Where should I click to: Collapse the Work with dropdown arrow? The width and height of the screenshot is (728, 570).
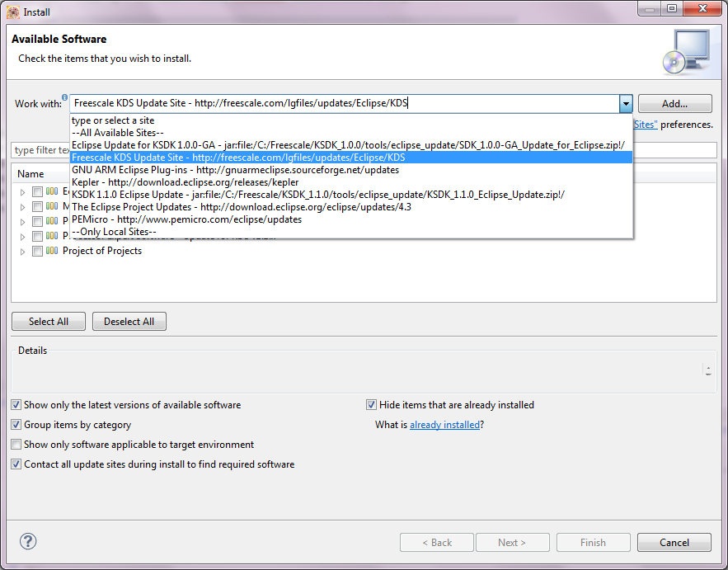point(626,104)
